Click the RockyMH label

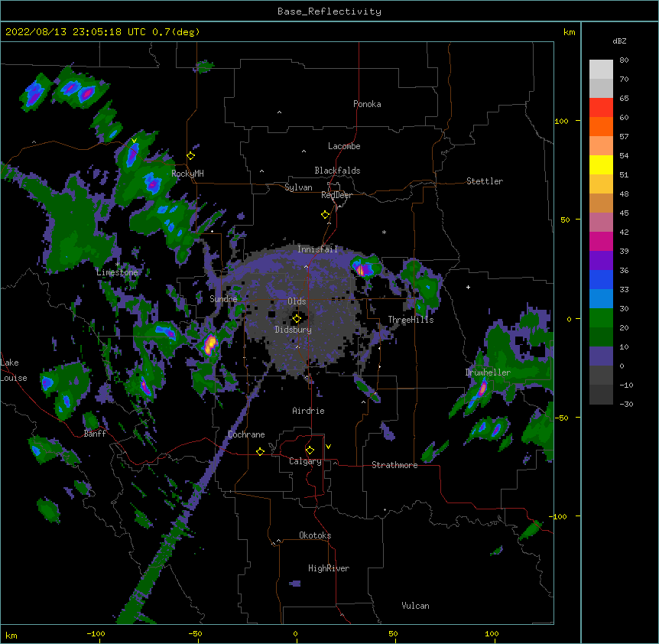click(187, 174)
